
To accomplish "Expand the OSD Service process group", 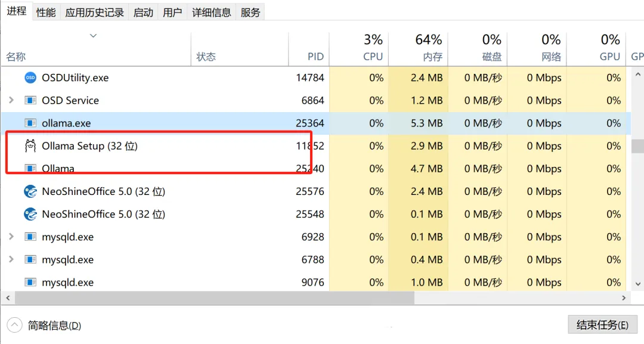I will coord(11,100).
